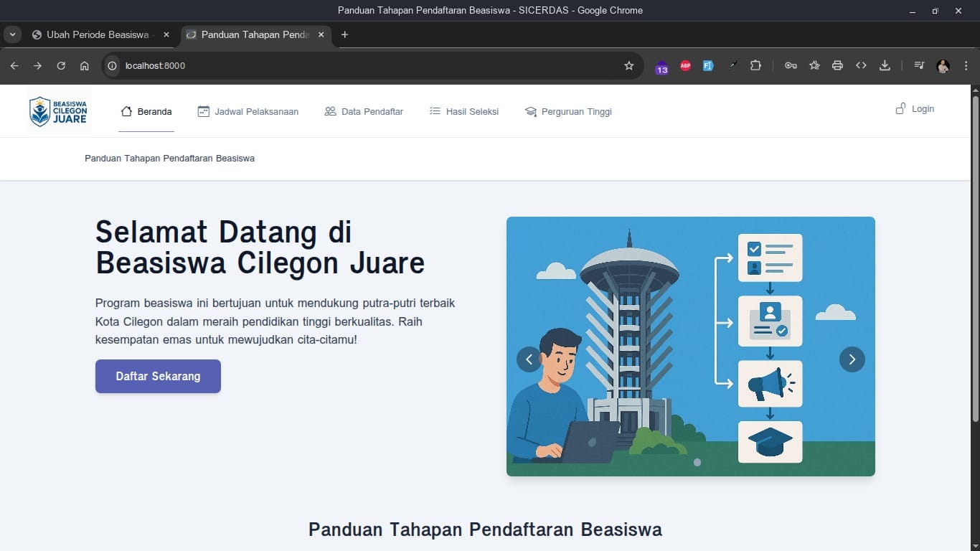
Task: Open the Beranda menu item
Action: (146, 111)
